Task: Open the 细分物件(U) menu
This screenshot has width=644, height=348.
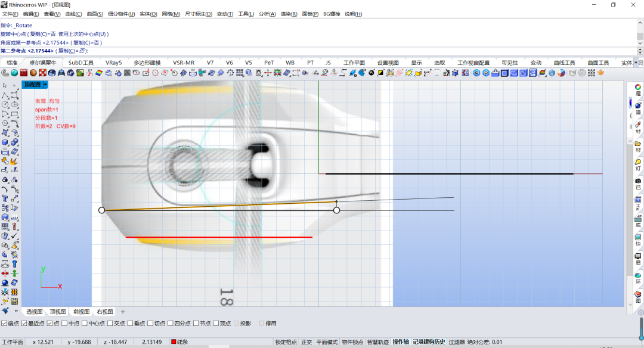Action: pyautogui.click(x=121, y=14)
